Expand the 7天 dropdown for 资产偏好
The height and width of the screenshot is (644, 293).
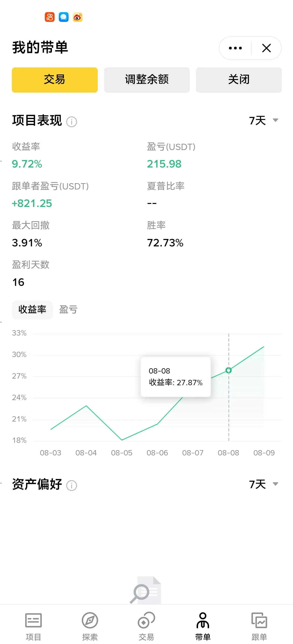tap(264, 484)
